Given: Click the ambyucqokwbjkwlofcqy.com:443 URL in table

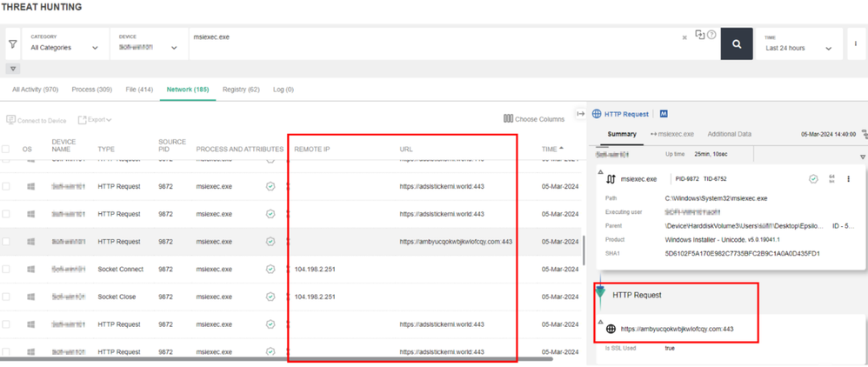Looking at the screenshot, I should 456,242.
